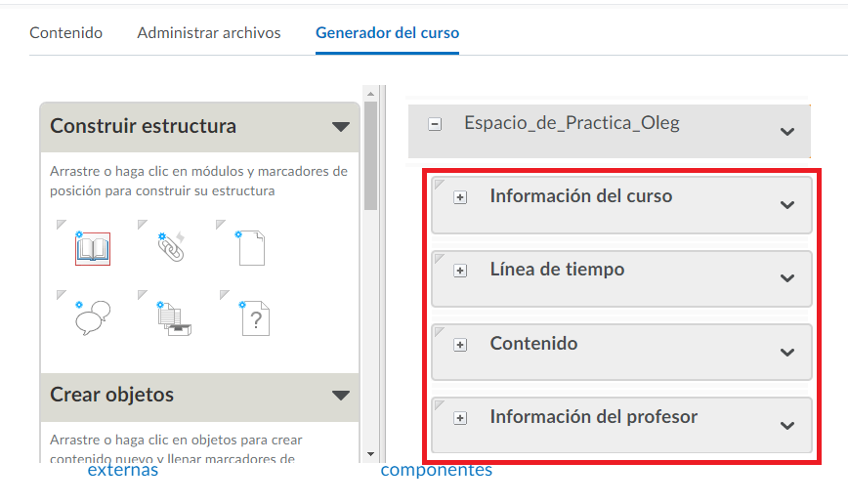Open dropdown menu for Espacio_de_Practica_Oleg
This screenshot has width=848, height=504.
pos(787,132)
